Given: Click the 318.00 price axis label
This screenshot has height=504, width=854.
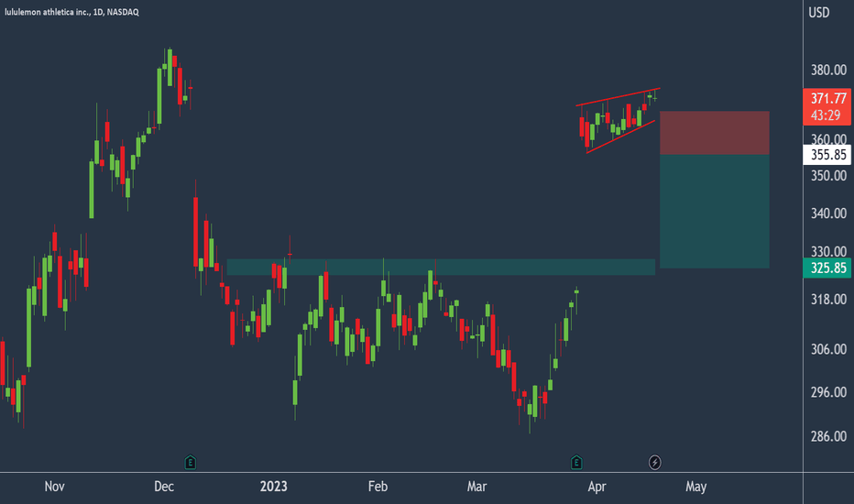Looking at the screenshot, I should coord(828,299).
